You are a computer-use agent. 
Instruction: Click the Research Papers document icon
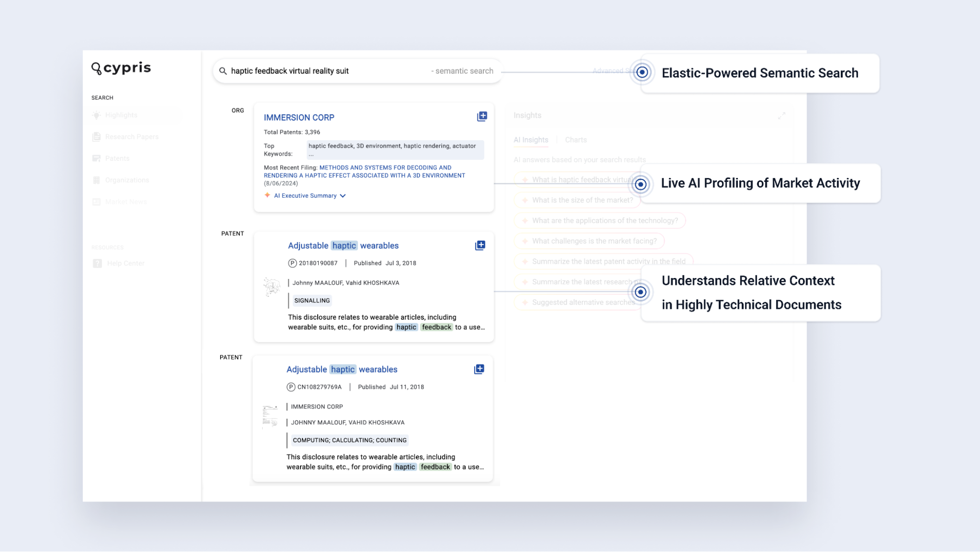pos(97,137)
